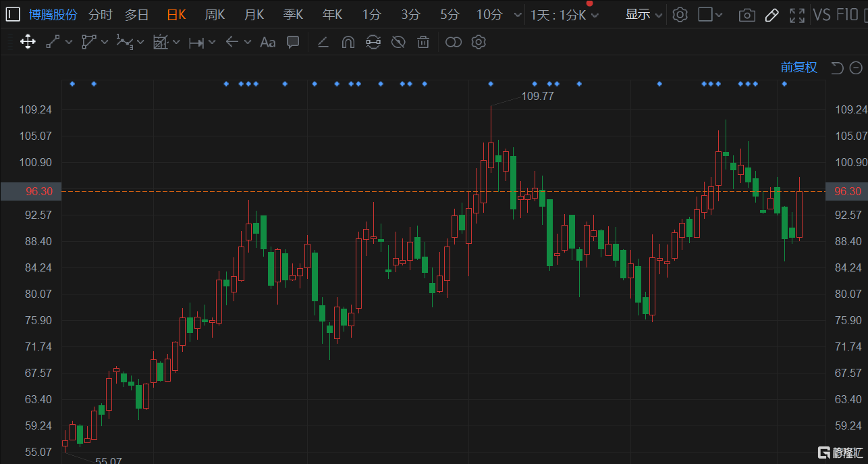Select the move/crosshair cursor tool
Viewport: 868px width, 464px height.
coord(28,43)
